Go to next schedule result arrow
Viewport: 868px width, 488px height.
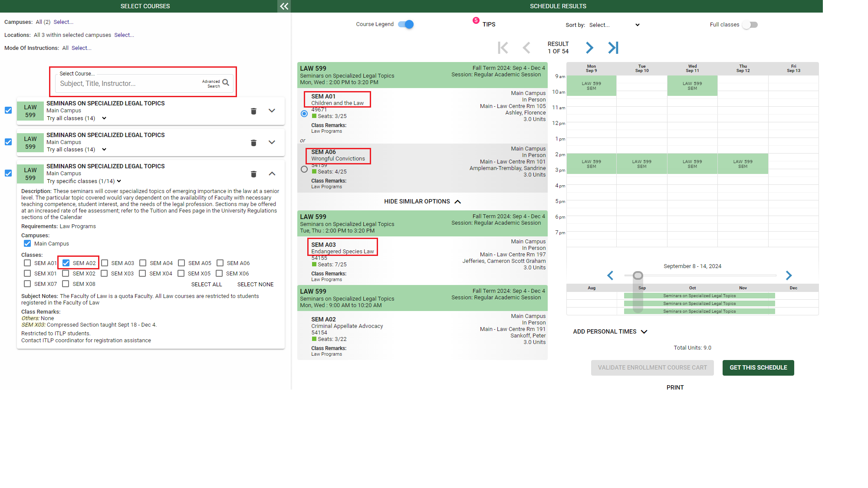589,48
